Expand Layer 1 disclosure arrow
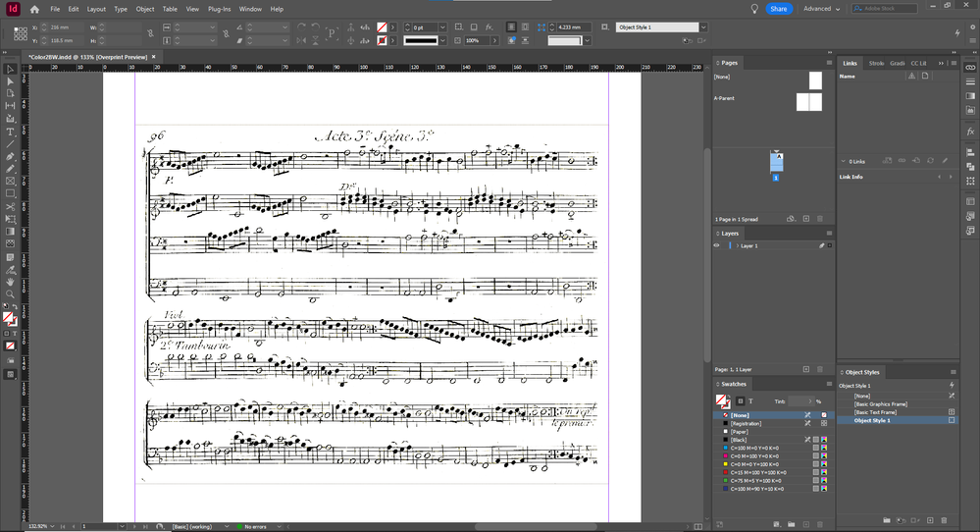980x532 pixels. (x=737, y=245)
